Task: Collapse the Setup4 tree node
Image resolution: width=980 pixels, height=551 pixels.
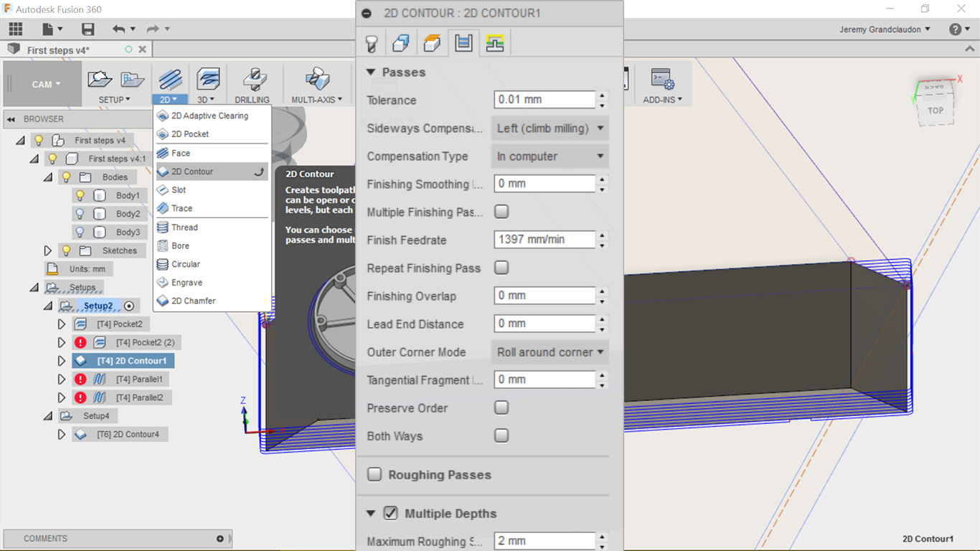Action: click(47, 416)
